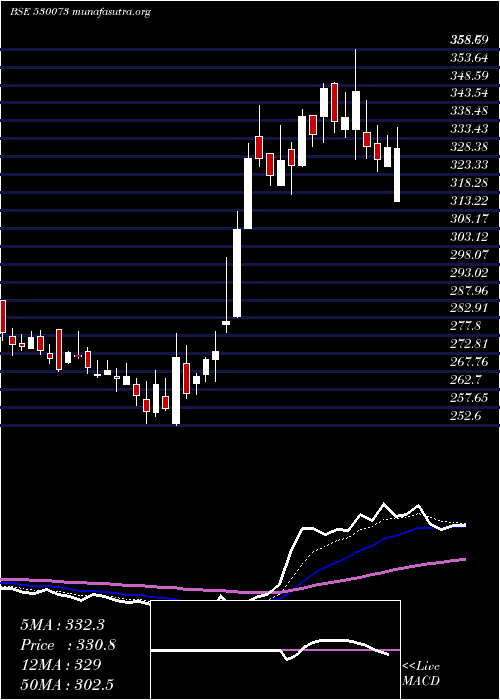Click the 5MA : 332.3 reading
The height and width of the screenshot is (700, 500).
tap(62, 625)
